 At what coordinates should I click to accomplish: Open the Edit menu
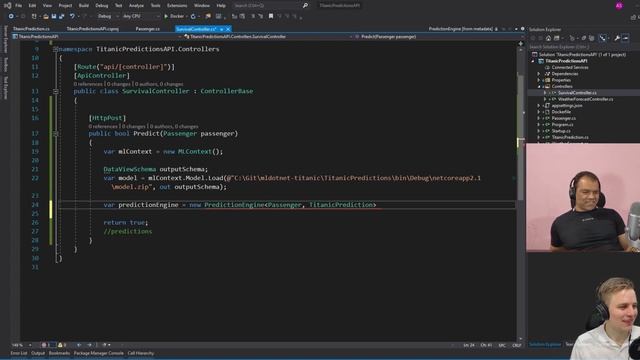coord(32,6)
